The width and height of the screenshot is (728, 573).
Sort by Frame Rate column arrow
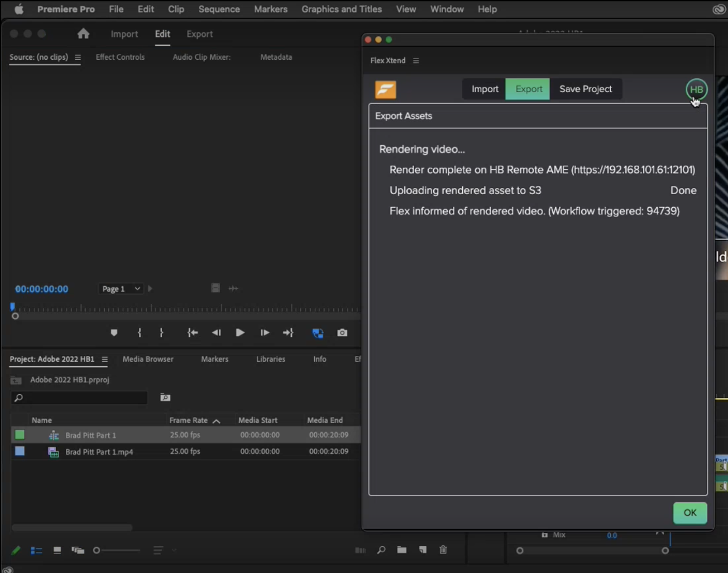(x=216, y=421)
